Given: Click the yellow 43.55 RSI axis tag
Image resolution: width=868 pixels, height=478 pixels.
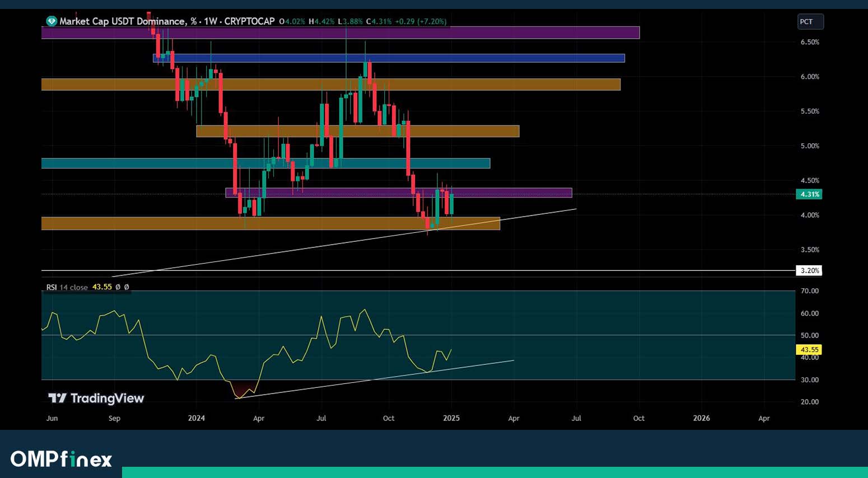Looking at the screenshot, I should point(809,350).
